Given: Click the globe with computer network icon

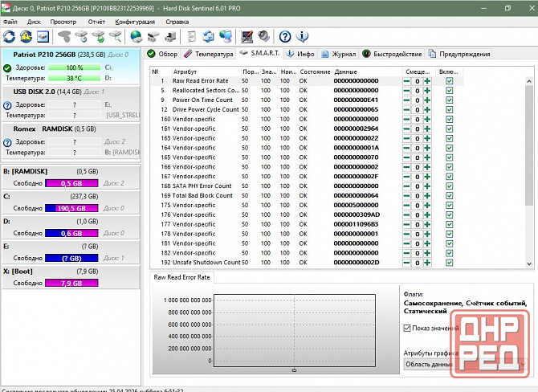Looking at the screenshot, I should pos(226,36).
